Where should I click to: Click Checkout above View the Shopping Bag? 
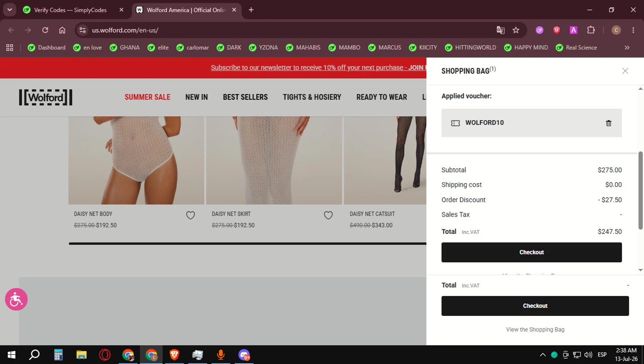[535, 306]
